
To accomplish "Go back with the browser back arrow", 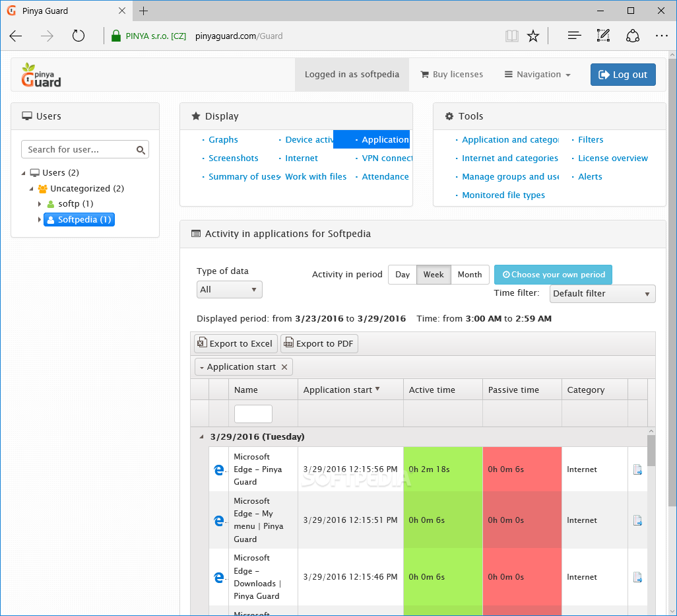I will click(16, 36).
